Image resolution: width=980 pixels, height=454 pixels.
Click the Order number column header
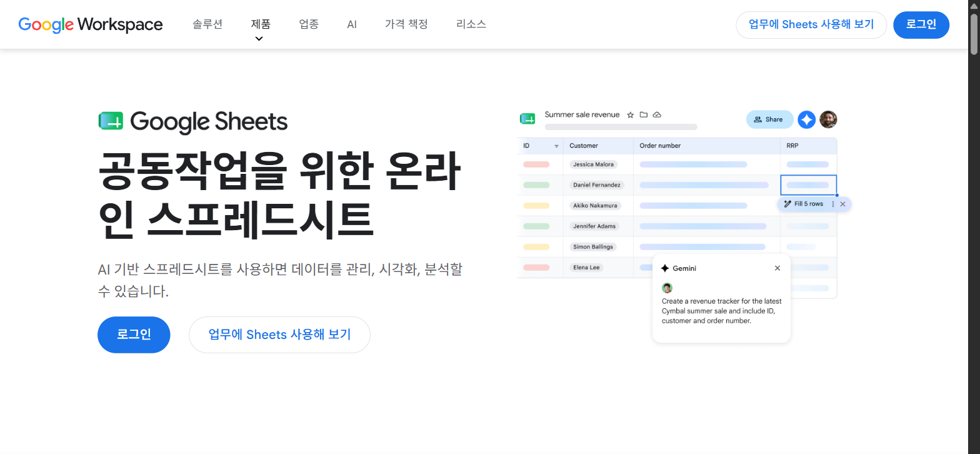point(660,146)
